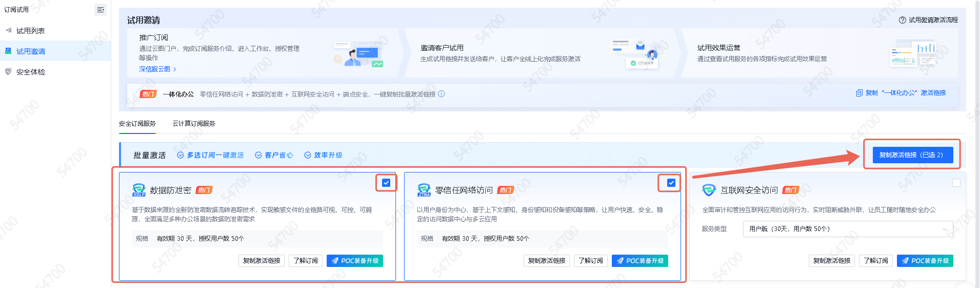
Task: Click the 零信任网络访问 ZTNA product icon
Action: tap(424, 190)
